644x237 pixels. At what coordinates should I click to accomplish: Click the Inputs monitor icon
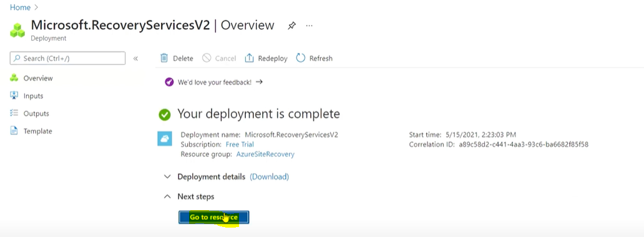tap(14, 96)
